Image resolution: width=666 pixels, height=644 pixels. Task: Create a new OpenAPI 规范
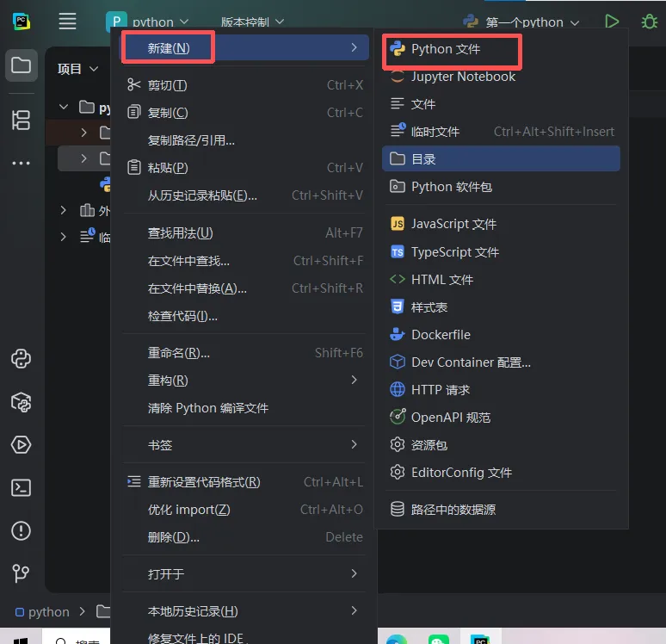pos(501,417)
